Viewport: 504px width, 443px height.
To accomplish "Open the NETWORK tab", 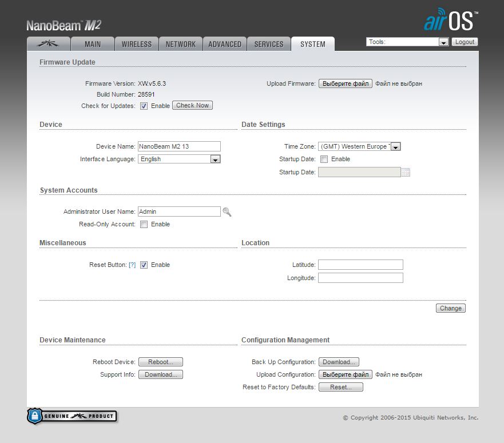I will (x=181, y=44).
